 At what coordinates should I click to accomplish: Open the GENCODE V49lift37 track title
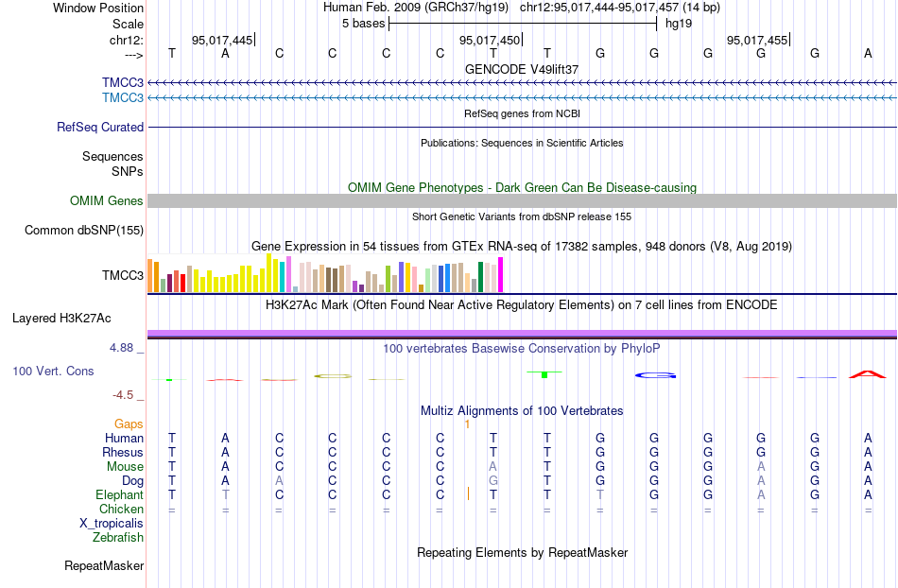522,69
